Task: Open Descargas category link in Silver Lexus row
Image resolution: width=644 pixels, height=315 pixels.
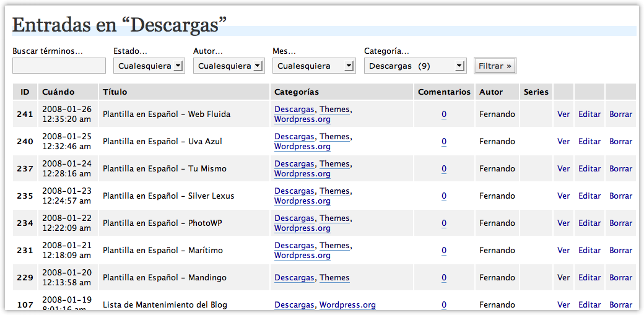Action: [x=294, y=191]
